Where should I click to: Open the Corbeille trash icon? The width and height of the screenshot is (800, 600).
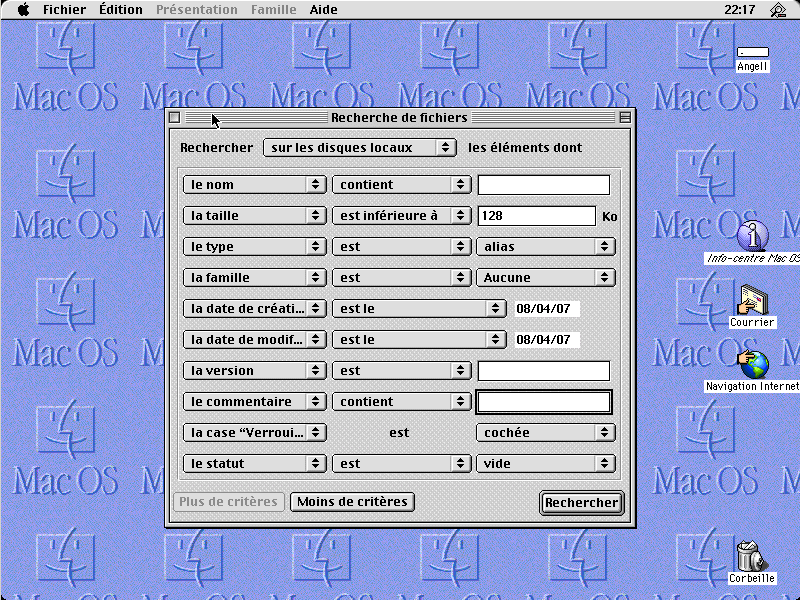[x=751, y=556]
